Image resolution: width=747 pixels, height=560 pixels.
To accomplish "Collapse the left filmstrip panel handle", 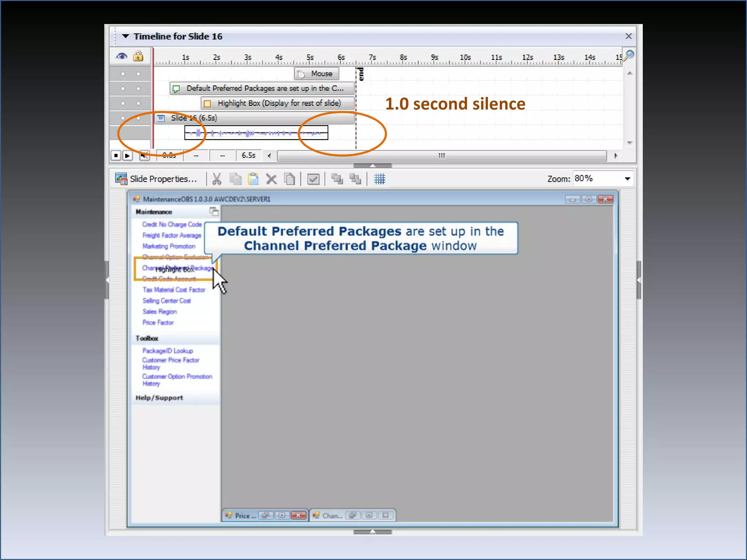I will (107, 280).
